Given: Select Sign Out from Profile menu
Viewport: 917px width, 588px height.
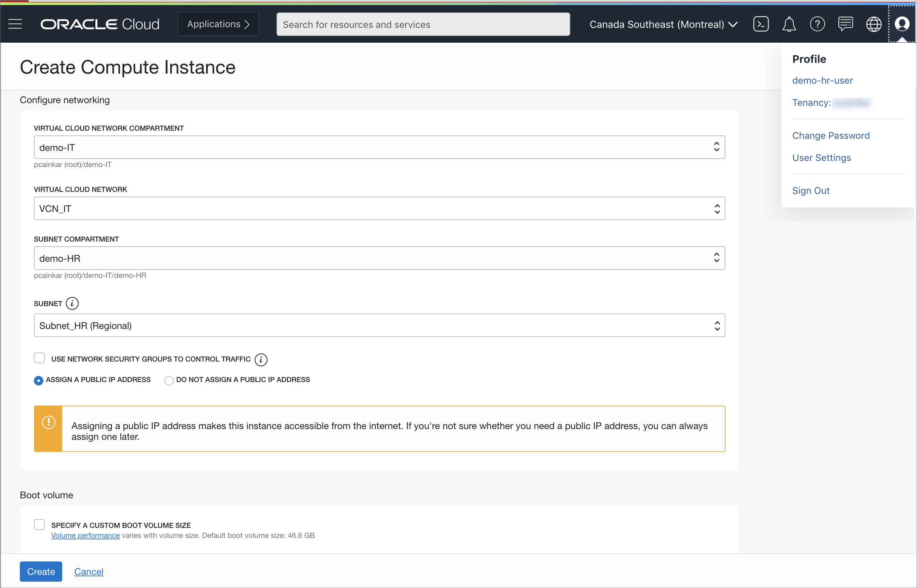Looking at the screenshot, I should (810, 191).
